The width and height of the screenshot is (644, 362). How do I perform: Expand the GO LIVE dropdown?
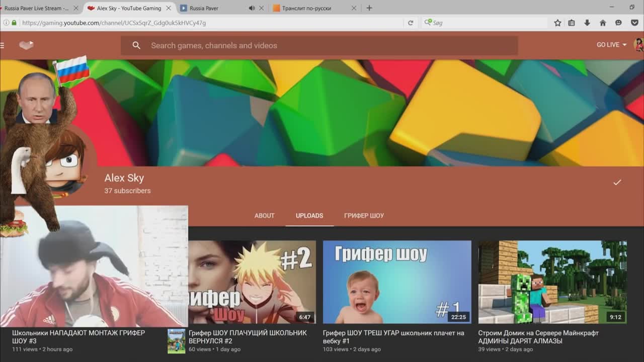pos(611,45)
